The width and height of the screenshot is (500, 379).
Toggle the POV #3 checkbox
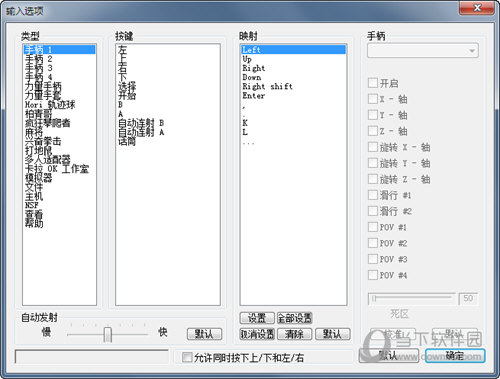click(x=373, y=259)
